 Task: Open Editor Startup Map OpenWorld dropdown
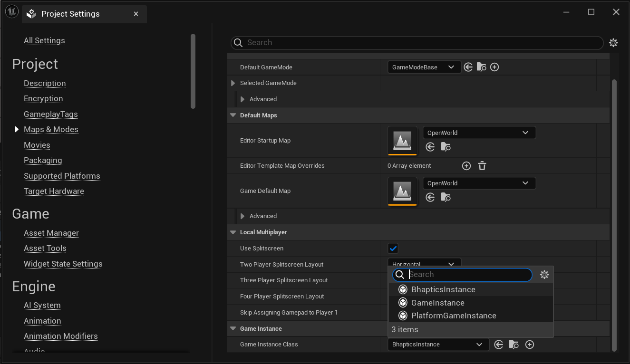click(x=479, y=133)
